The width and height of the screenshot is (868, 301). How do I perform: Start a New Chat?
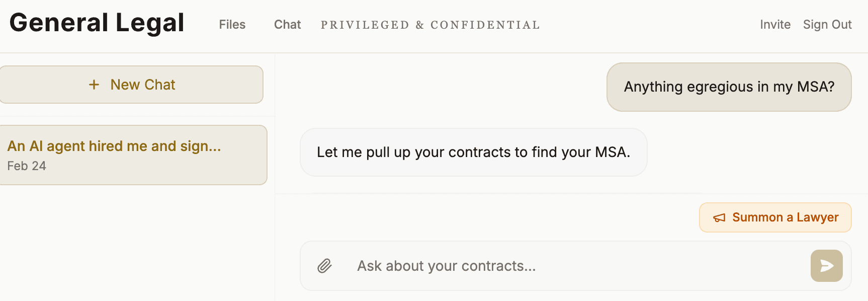[132, 85]
